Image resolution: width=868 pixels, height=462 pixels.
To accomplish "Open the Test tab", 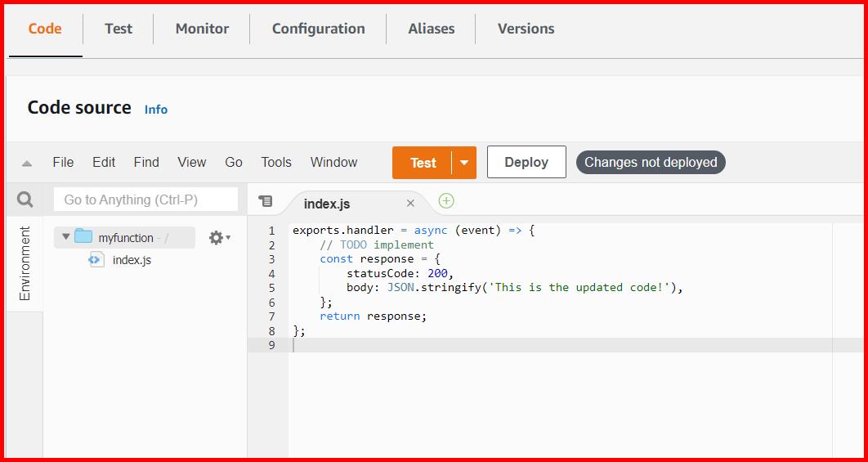I will [x=119, y=29].
